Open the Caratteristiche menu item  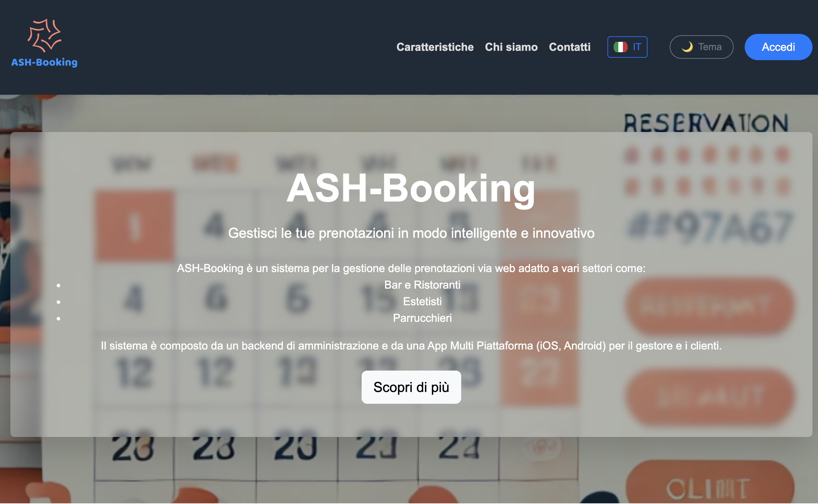point(435,47)
